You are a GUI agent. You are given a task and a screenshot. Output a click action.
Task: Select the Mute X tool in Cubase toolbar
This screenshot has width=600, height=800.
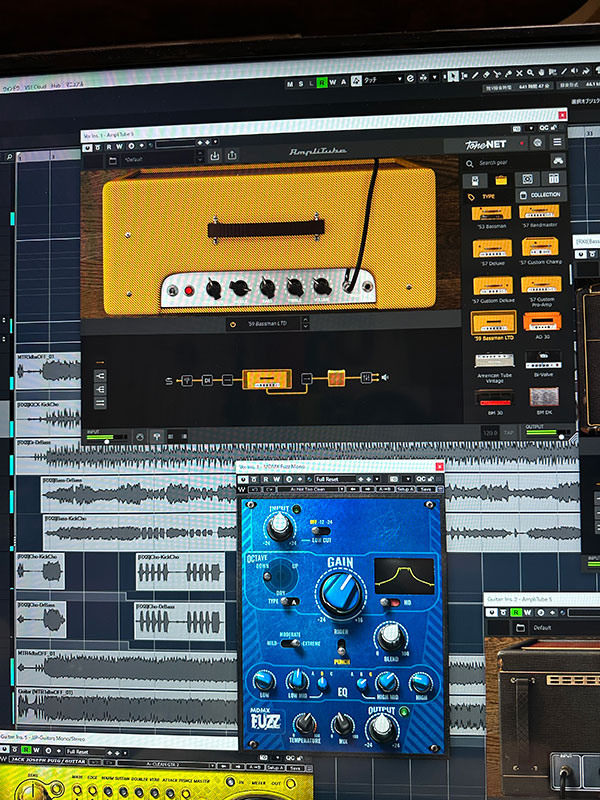(519, 73)
